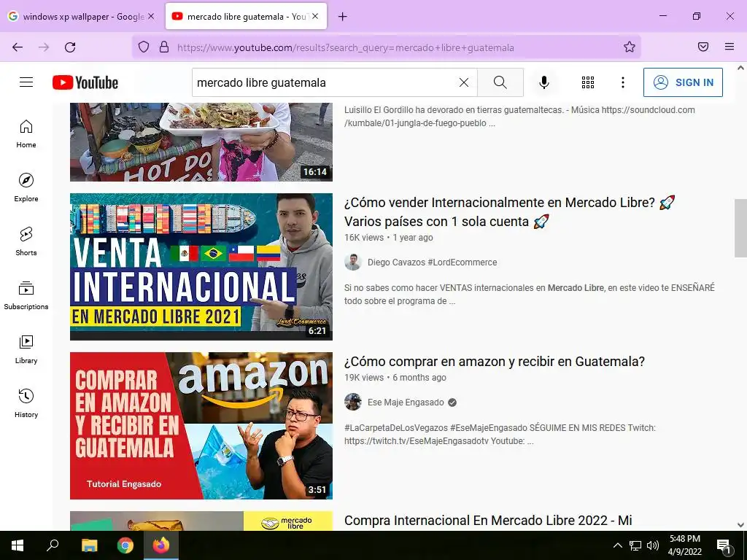Viewport: 747px width, 560px height.
Task: Open Subscriptions in the sidebar
Action: (x=26, y=295)
